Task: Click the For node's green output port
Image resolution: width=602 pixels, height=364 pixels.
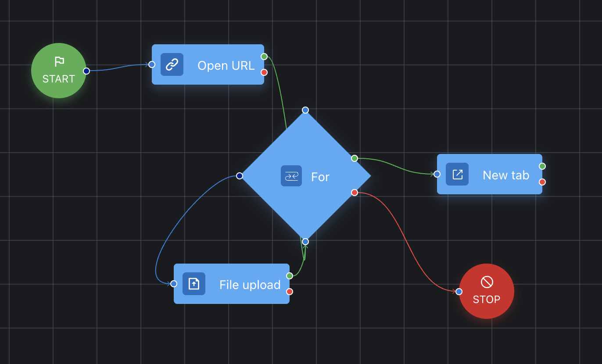Action: (355, 158)
